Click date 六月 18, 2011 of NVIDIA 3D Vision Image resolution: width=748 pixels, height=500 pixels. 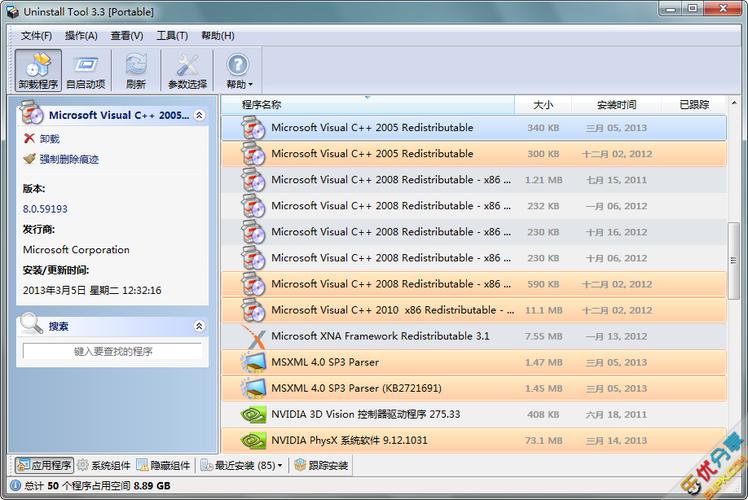point(616,415)
